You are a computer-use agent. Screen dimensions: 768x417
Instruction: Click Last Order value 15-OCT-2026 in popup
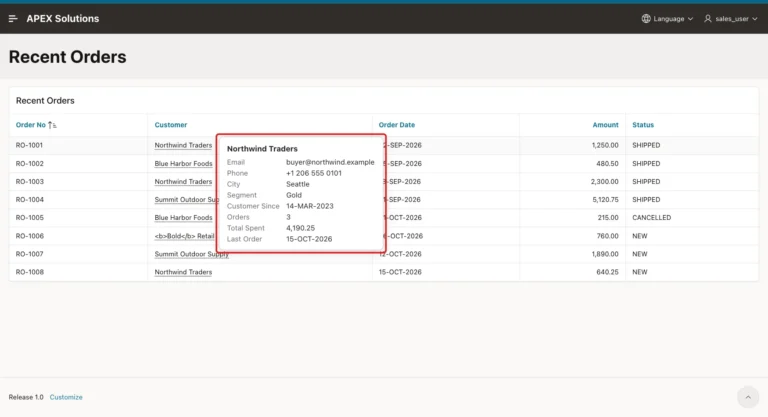(309, 239)
